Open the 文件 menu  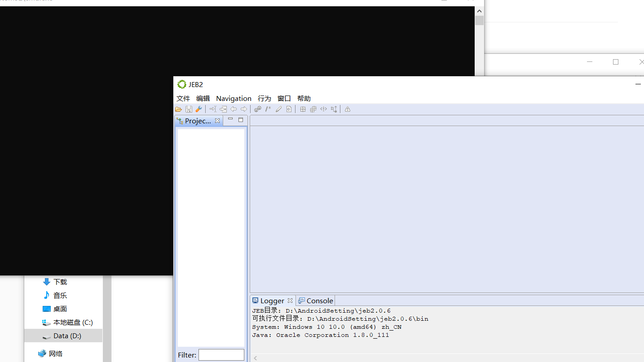(x=183, y=98)
